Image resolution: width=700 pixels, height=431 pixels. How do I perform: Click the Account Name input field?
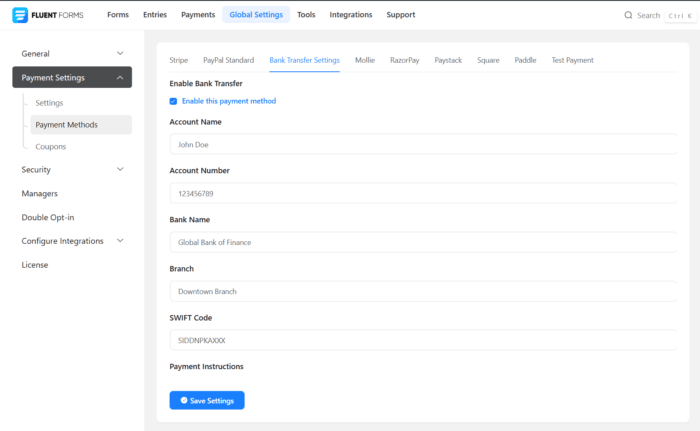422,144
